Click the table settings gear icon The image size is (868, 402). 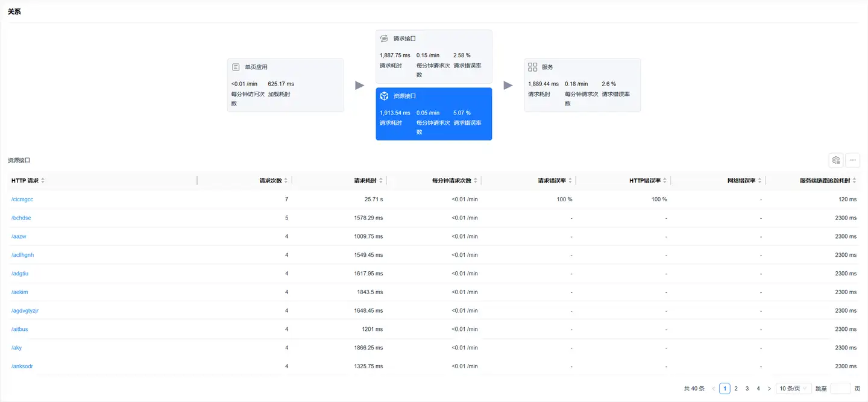click(836, 160)
